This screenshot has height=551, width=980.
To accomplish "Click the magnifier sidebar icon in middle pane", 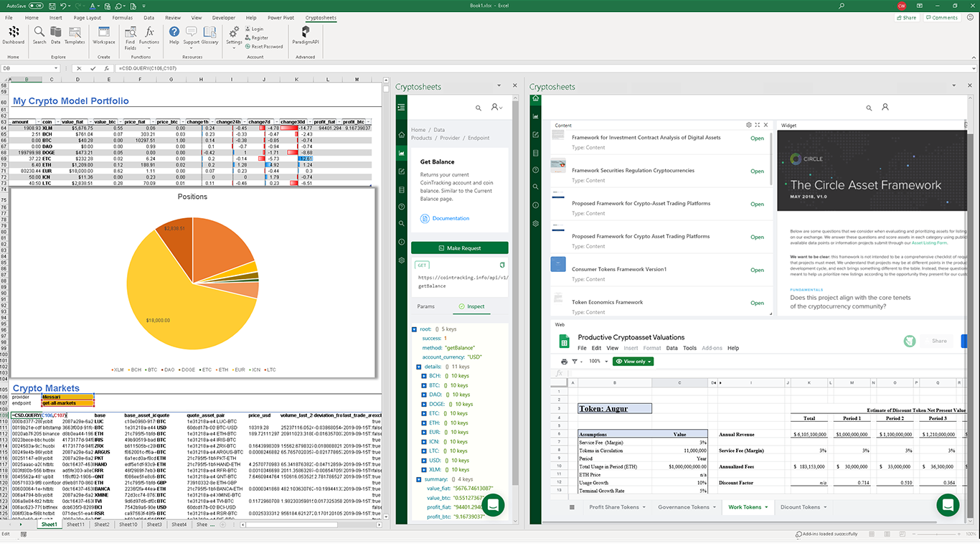I will point(402,223).
